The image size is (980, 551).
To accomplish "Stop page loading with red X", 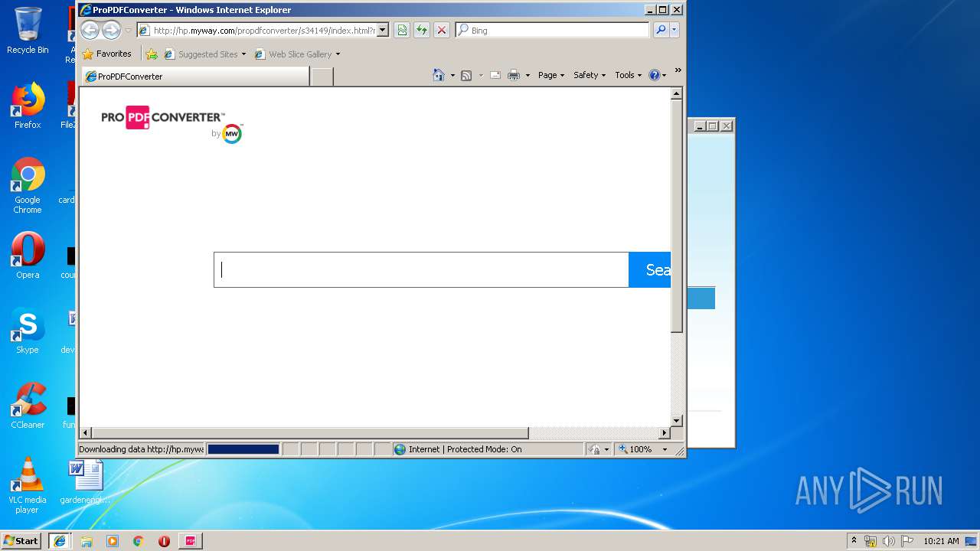I will click(x=442, y=31).
